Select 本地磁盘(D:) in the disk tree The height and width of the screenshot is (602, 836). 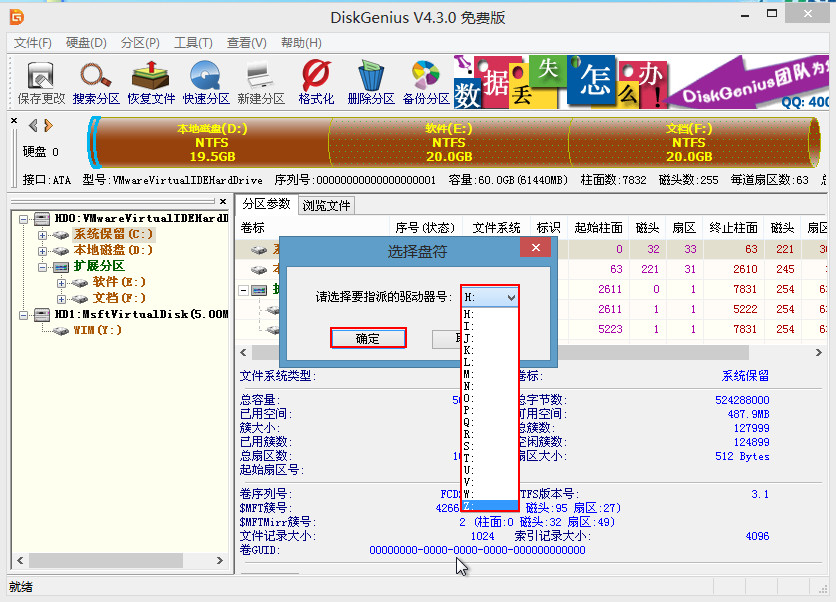113,250
